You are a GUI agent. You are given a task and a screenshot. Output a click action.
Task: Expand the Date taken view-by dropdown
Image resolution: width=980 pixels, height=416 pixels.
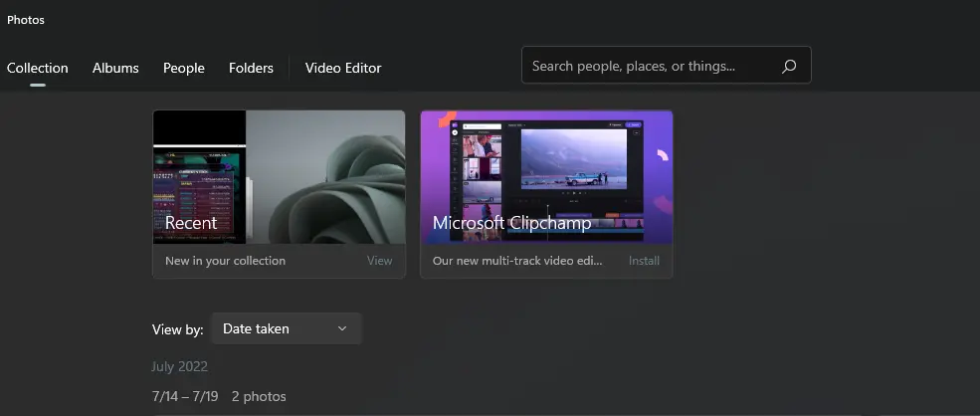pos(287,328)
